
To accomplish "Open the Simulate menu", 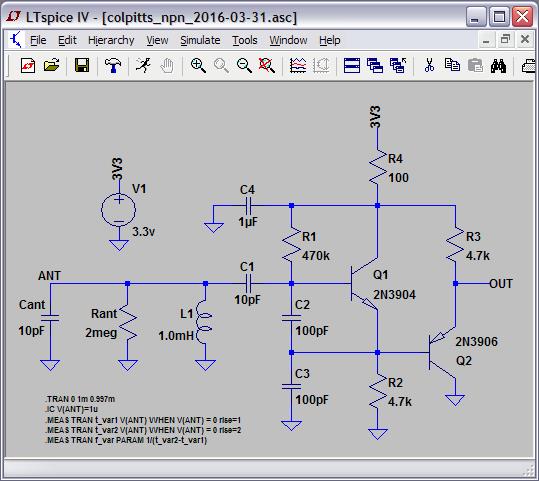I will tap(200, 40).
